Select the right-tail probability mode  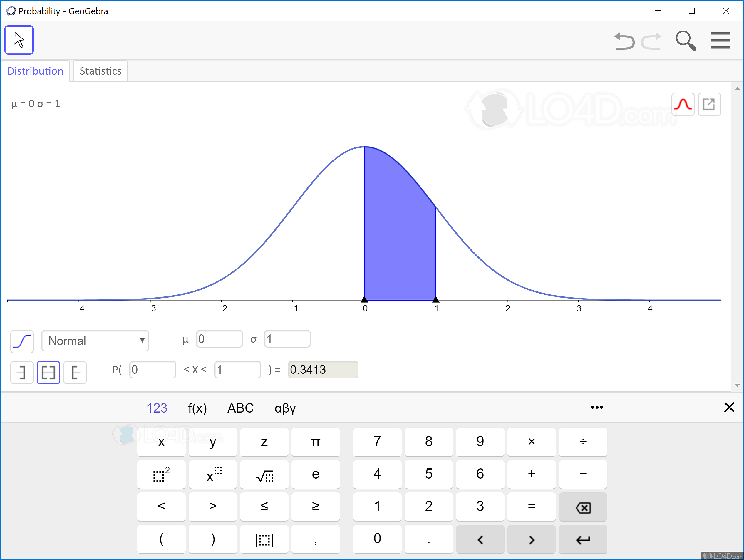coord(75,372)
